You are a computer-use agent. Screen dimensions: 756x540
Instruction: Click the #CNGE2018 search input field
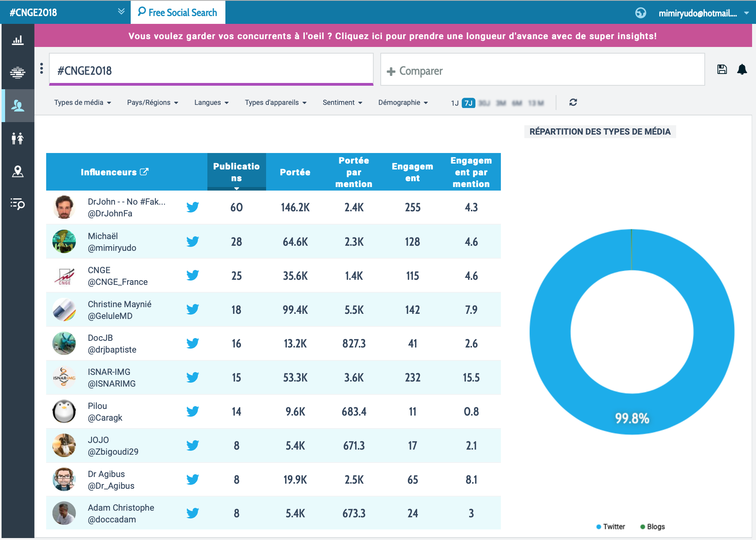(x=211, y=70)
